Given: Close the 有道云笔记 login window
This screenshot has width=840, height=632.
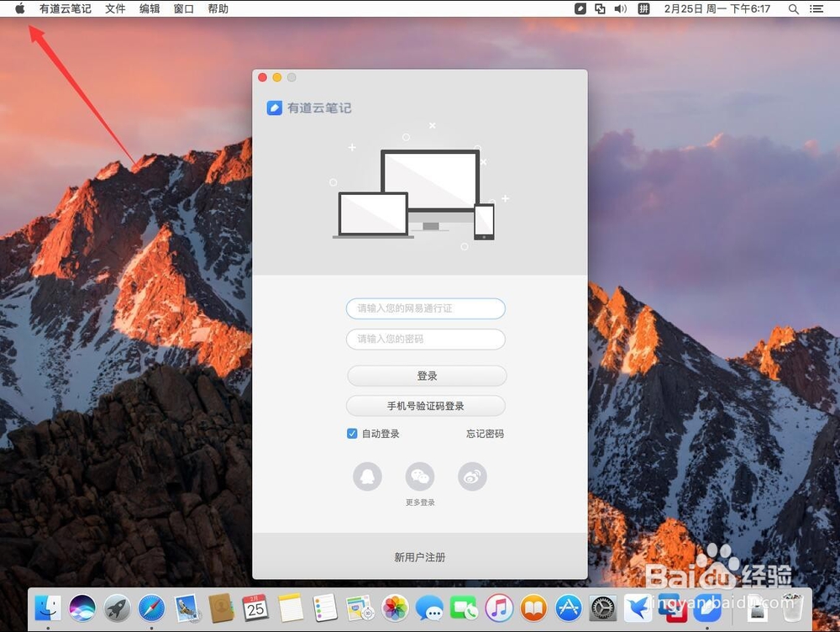Looking at the screenshot, I should coord(262,77).
